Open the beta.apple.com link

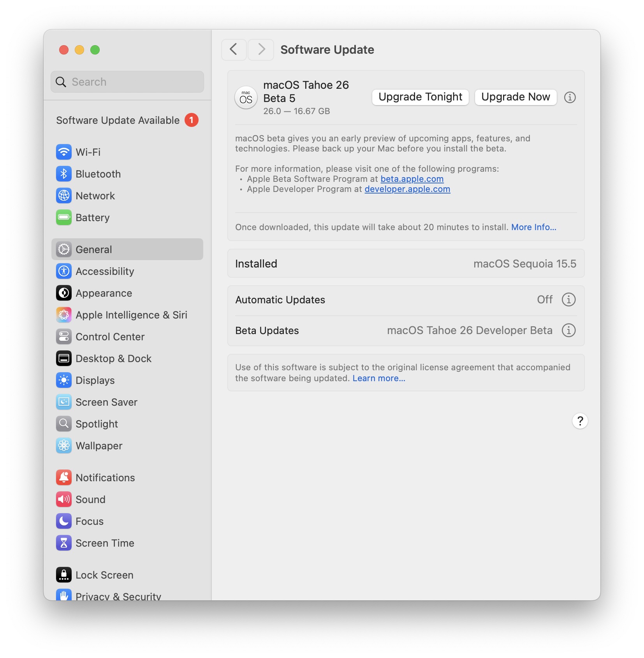412,179
